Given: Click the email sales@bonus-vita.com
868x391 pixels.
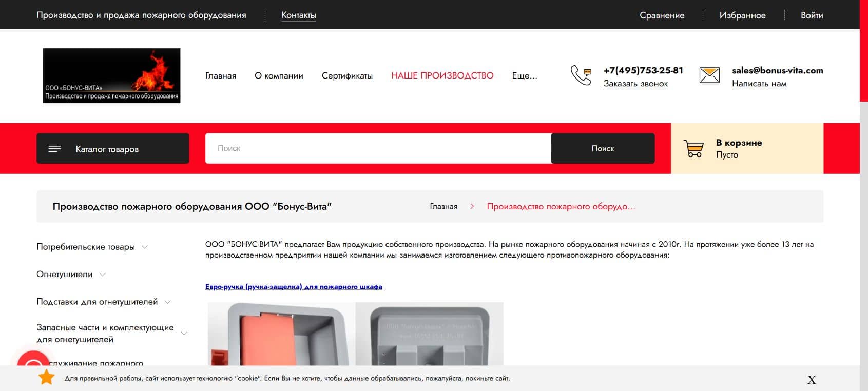Looking at the screenshot, I should pyautogui.click(x=778, y=70).
